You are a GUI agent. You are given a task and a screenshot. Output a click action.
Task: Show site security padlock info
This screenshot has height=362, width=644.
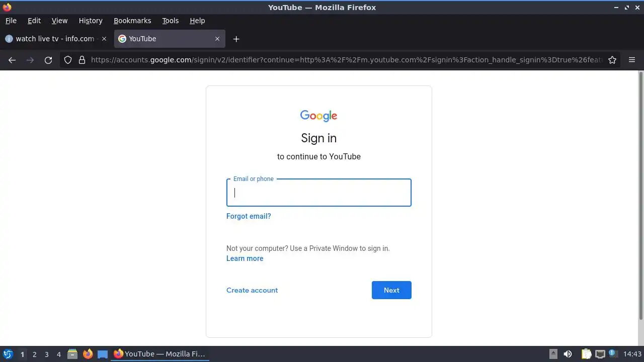(x=82, y=60)
